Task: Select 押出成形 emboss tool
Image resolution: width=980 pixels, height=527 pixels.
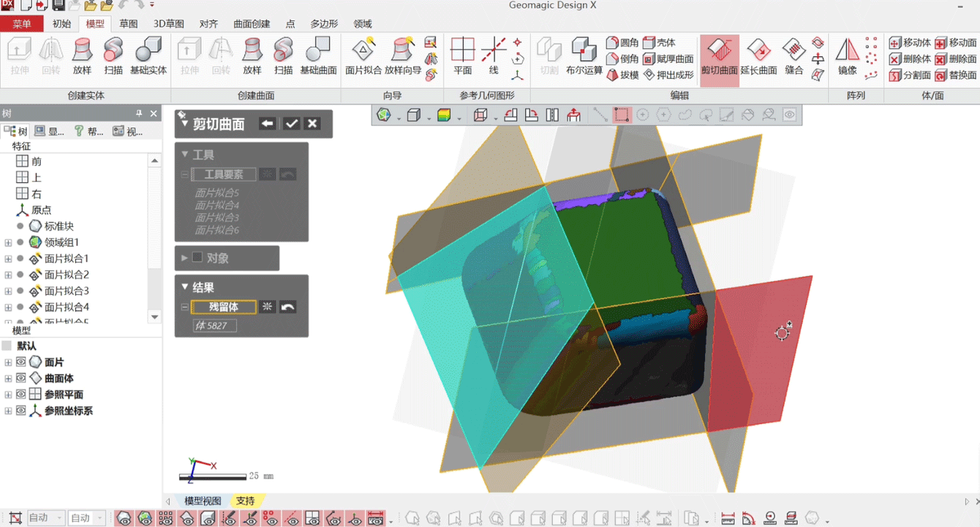Action: coord(668,75)
